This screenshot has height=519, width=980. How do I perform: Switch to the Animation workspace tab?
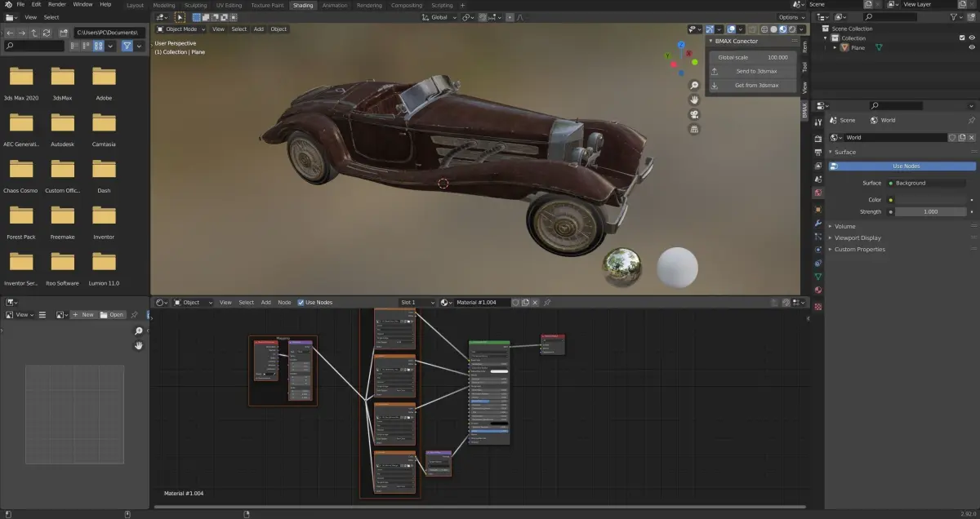click(334, 5)
